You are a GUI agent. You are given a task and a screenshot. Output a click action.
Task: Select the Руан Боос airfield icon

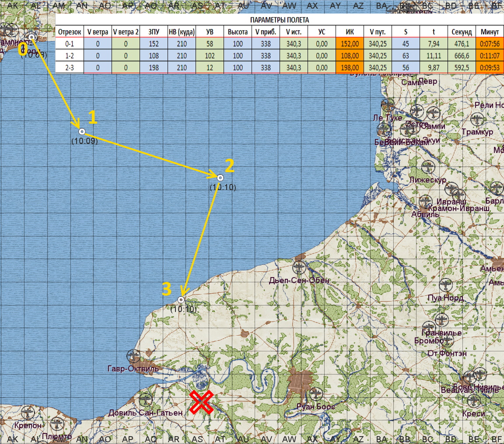[x=315, y=394]
